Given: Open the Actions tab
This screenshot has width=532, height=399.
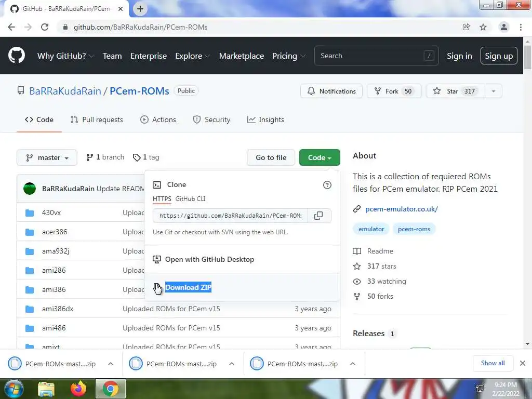Looking at the screenshot, I should tap(158, 120).
